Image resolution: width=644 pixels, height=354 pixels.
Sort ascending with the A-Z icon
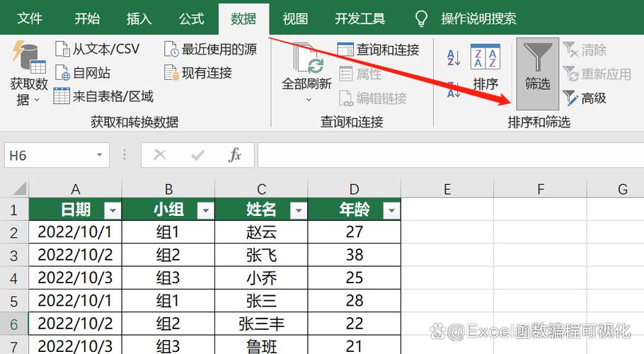pyautogui.click(x=454, y=57)
